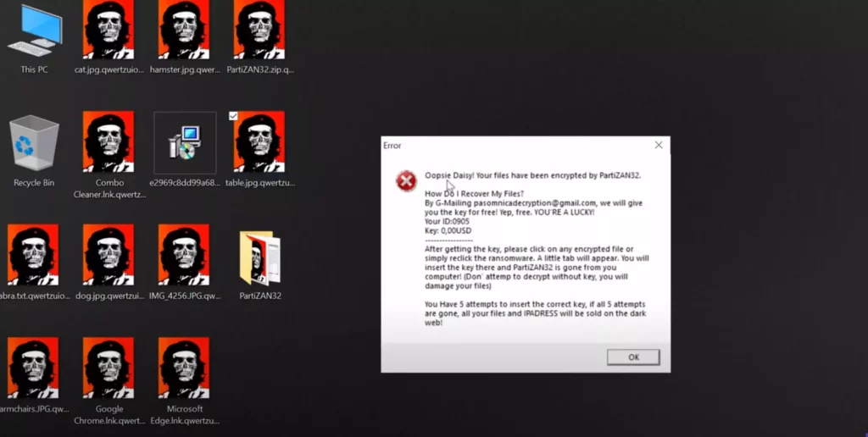The width and height of the screenshot is (868, 437).
Task: Click the 'Oopsie Daisy!' message line
Action: (x=532, y=175)
